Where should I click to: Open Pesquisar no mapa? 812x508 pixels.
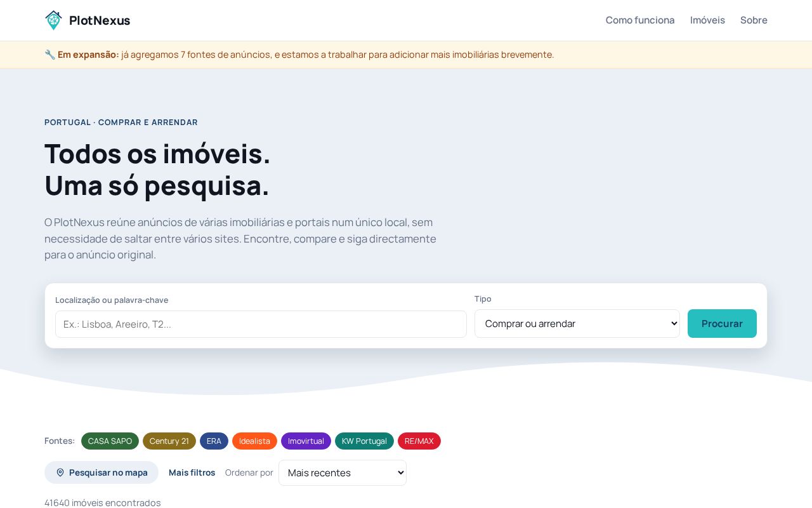coord(101,472)
